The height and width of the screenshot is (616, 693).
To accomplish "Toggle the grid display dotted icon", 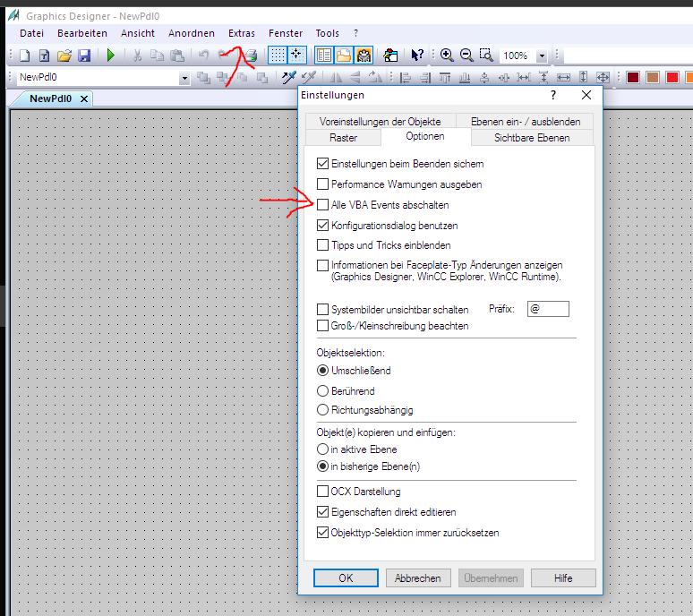I will pos(278,56).
